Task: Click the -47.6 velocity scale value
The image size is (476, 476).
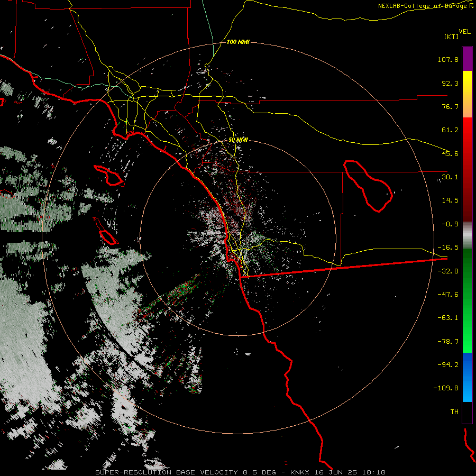Action: (448, 295)
